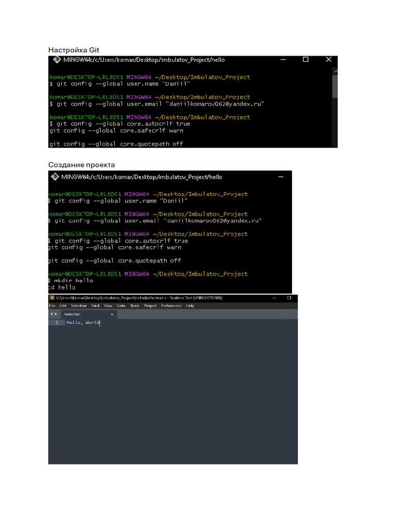Click the Sublime Text app icon in title bar
Image resolution: width=399 pixels, height=532 pixels.
tap(52, 298)
